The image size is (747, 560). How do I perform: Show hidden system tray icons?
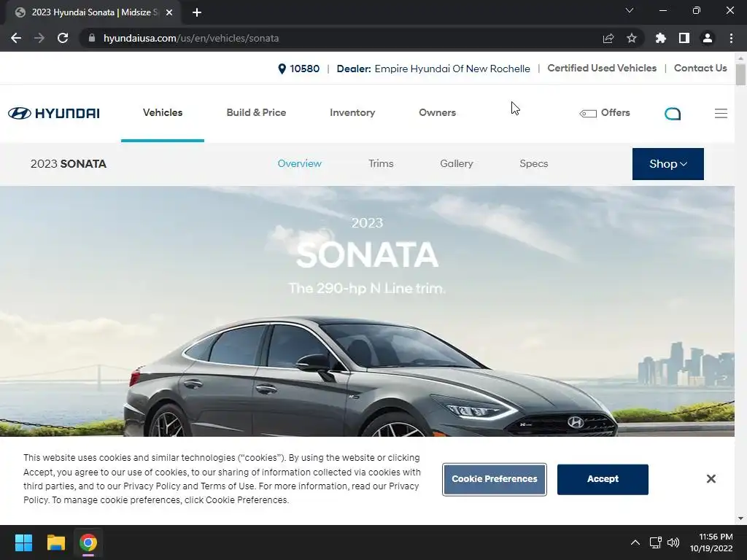tap(635, 542)
